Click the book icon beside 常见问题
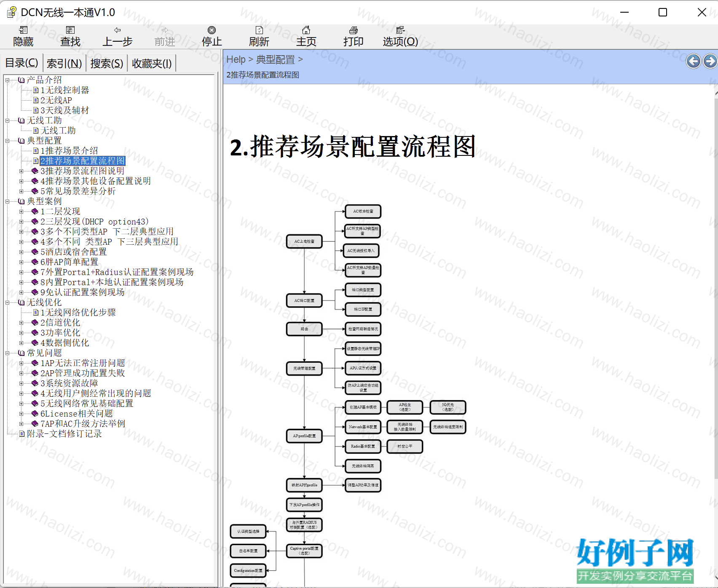 21,353
